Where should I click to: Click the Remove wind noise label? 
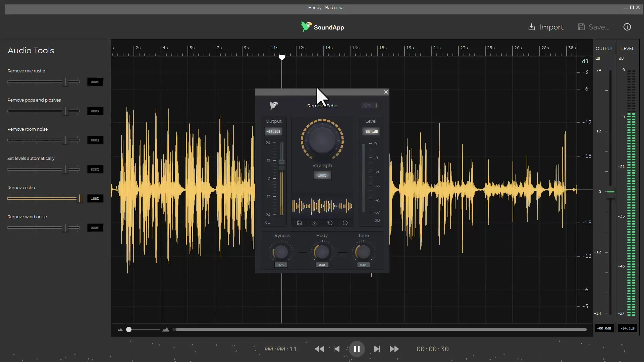pyautogui.click(x=27, y=217)
